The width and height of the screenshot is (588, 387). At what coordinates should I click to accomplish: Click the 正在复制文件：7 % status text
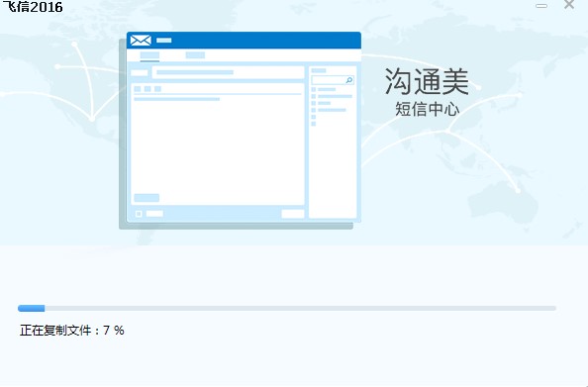click(x=72, y=331)
